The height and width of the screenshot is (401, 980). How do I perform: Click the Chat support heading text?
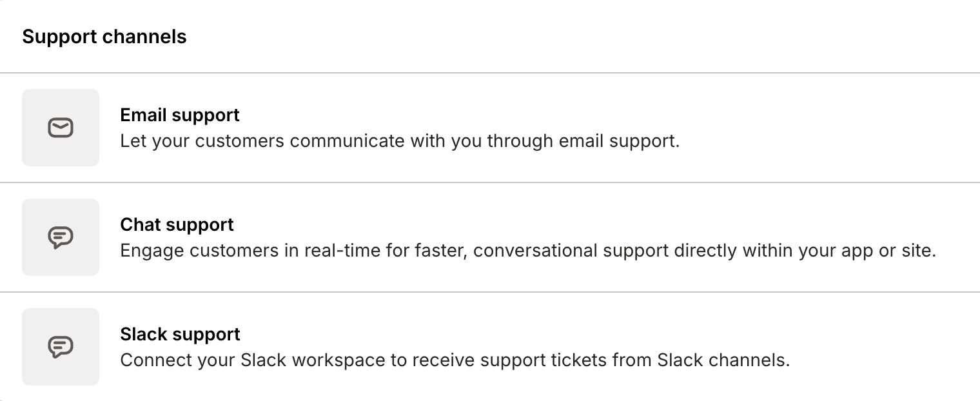coord(177,224)
